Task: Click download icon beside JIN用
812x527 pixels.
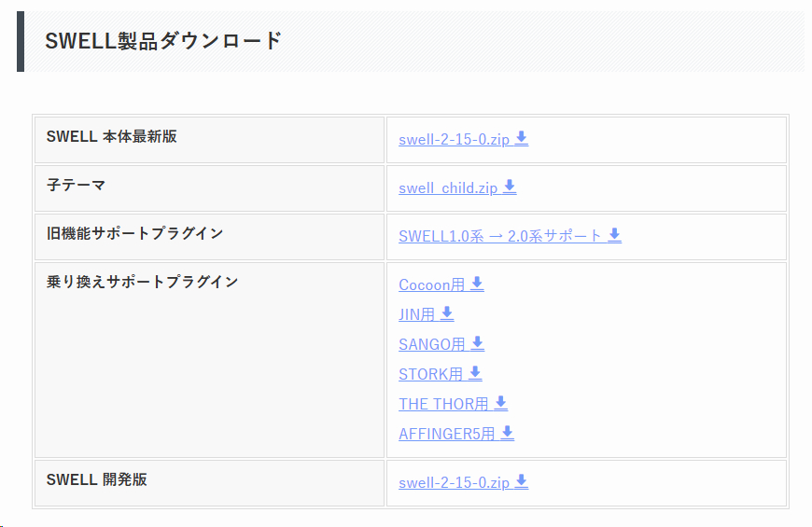Action: pos(447,314)
